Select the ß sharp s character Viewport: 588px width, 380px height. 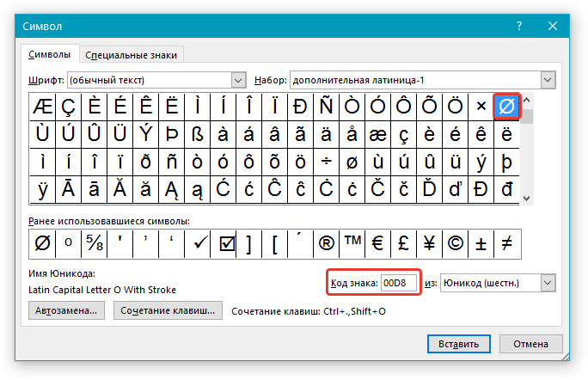tap(197, 134)
